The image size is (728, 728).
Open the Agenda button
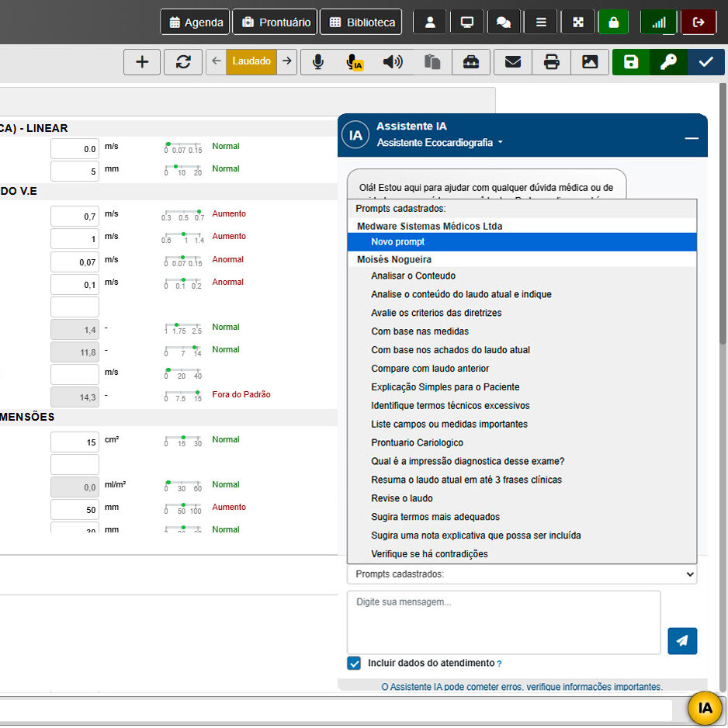196,22
